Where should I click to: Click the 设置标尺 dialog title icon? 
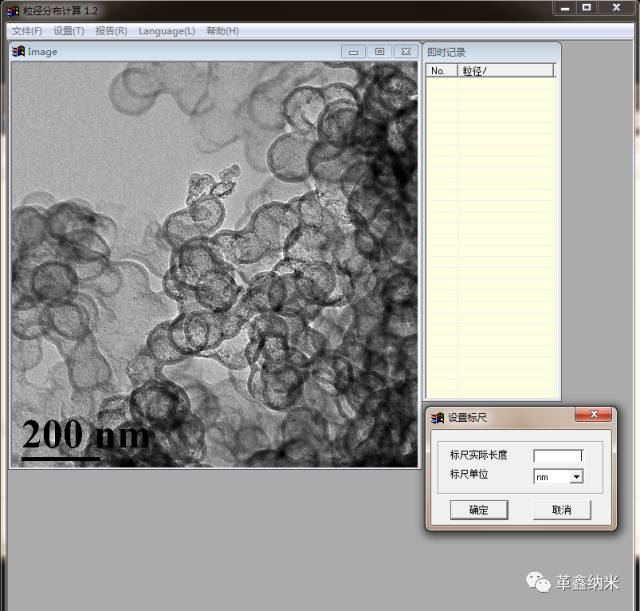click(437, 417)
